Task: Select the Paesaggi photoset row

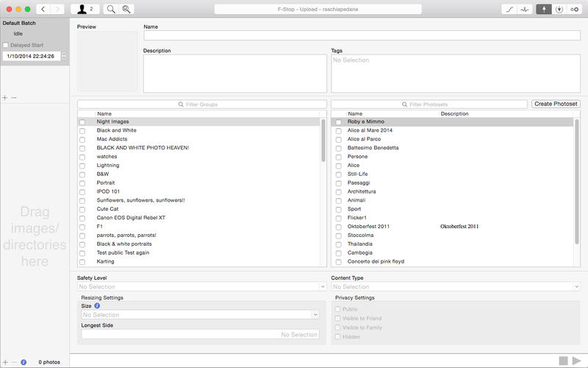Action: [x=361, y=183]
